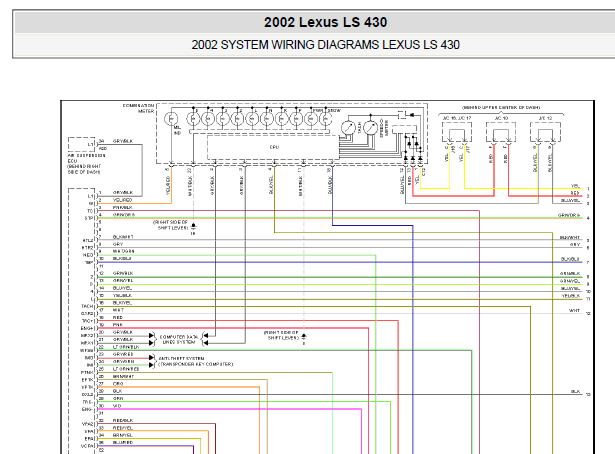Click the "(BEHIND UPPER CENTER OF DASH)" note
Image resolution: width=615 pixels, height=454 pixels.
(501, 107)
